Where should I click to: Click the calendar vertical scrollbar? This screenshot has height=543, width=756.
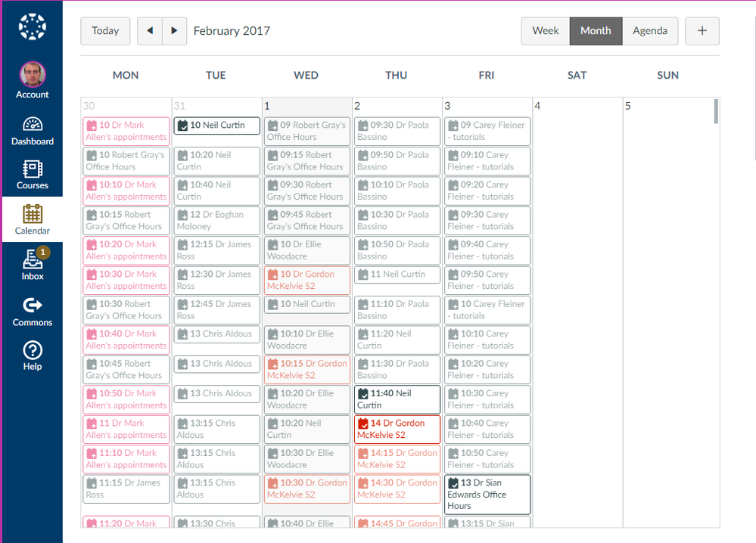pos(715,111)
